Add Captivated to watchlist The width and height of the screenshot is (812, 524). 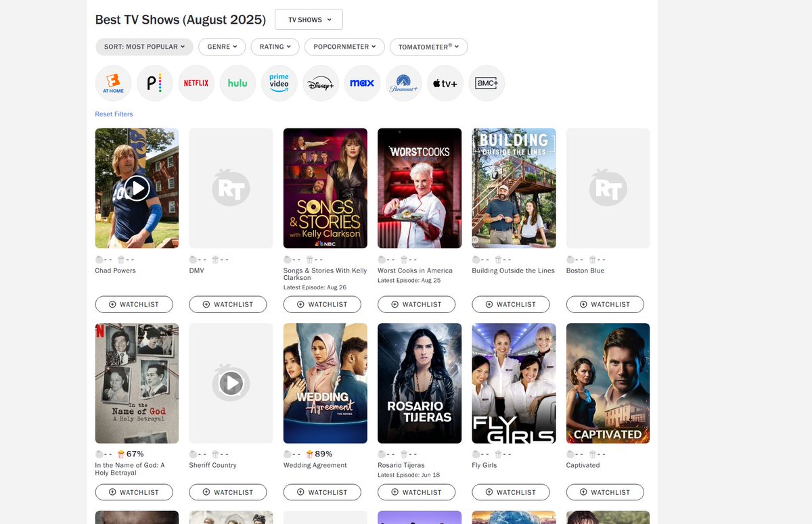coord(605,492)
